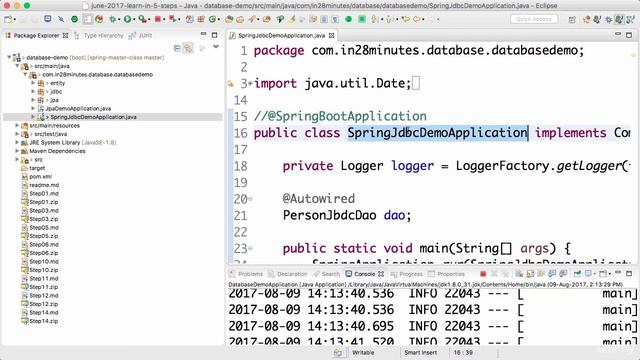Maximize the editor area
The width and height of the screenshot is (640, 360).
click(629, 35)
